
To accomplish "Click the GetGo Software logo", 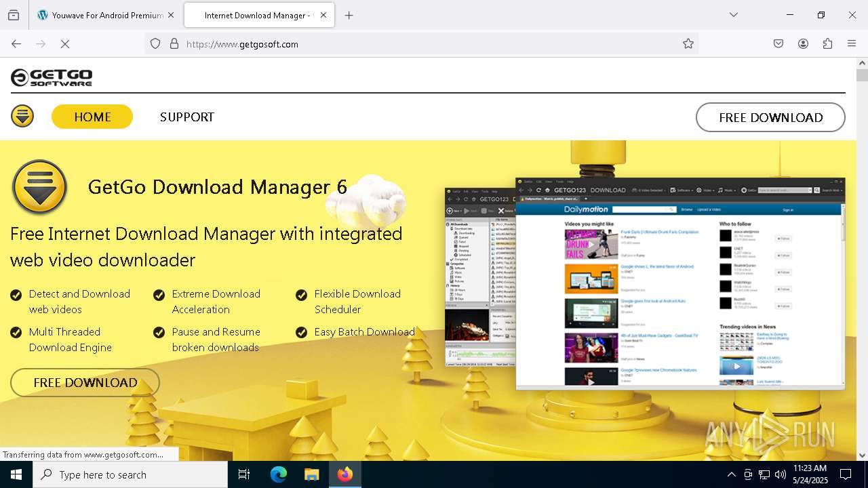I will tap(52, 77).
